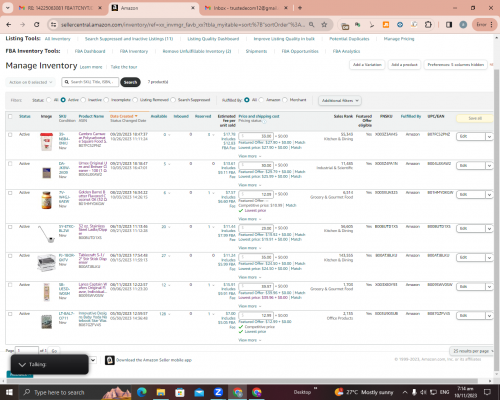Collapse the Talking overlay chevron

22,365
